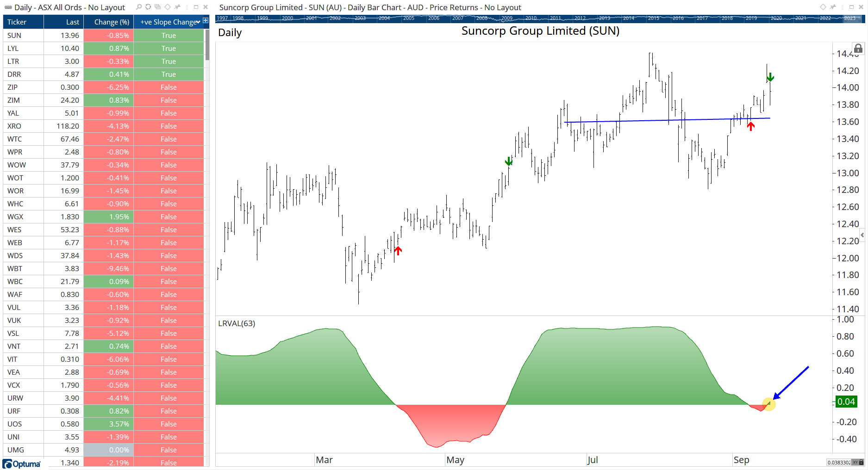Click the green 0.04 value tag
The image size is (868, 470).
pyautogui.click(x=846, y=402)
